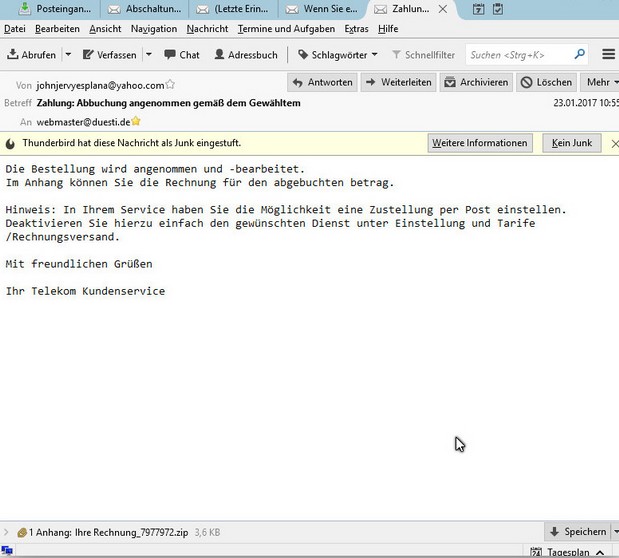The image size is (619, 558).
Task: Close the Zahlun... tab
Action: [443, 9]
